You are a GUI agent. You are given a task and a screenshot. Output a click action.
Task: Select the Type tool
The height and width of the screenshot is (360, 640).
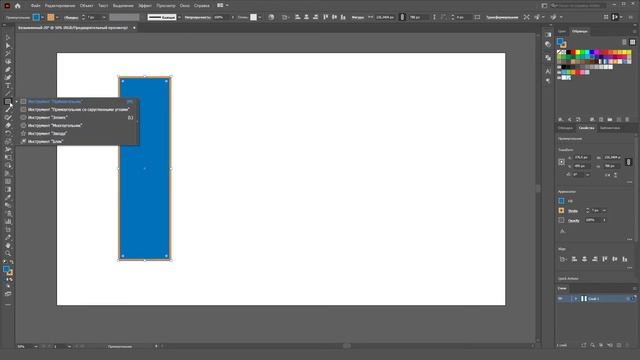pyautogui.click(x=8, y=85)
